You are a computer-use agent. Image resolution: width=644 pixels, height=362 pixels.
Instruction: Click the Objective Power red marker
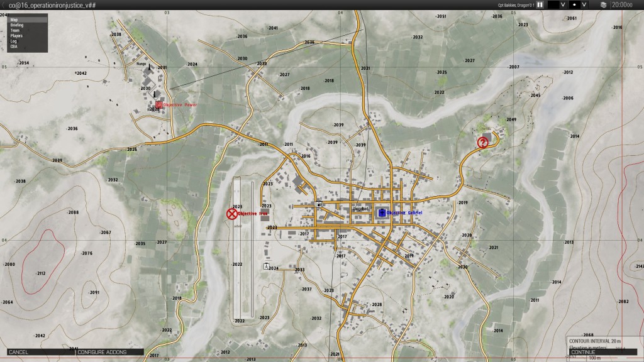(x=159, y=105)
